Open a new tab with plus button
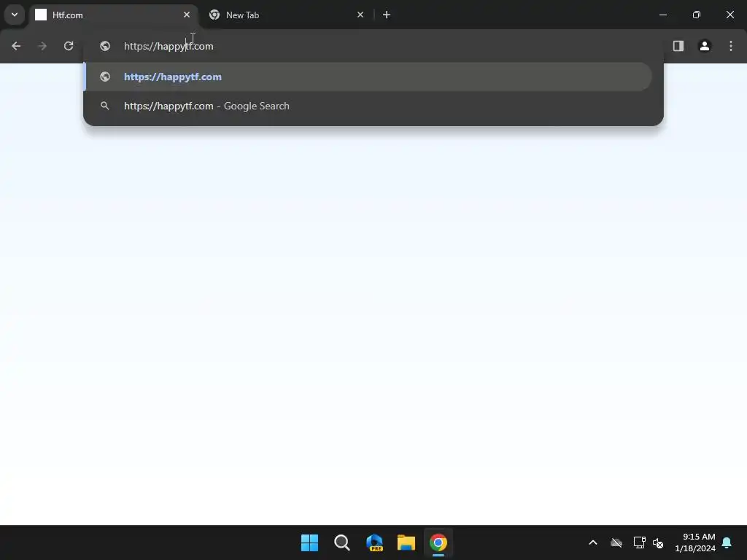The image size is (747, 560). (x=387, y=15)
